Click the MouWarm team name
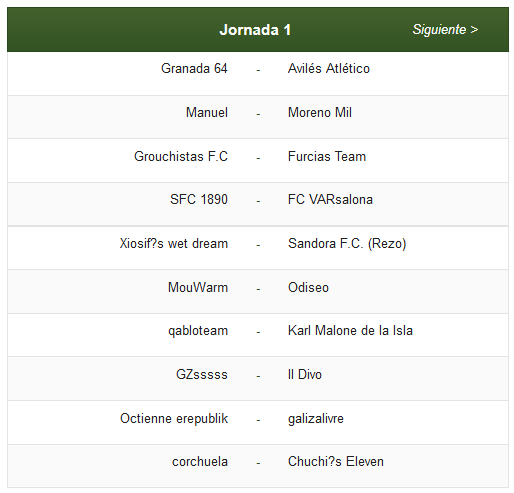This screenshot has height=493, width=514. [198, 287]
